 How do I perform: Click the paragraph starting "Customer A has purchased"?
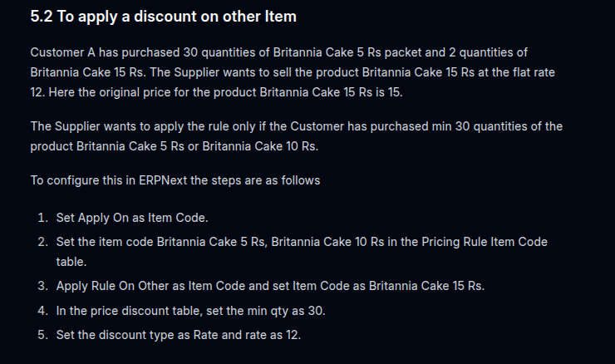click(x=293, y=72)
